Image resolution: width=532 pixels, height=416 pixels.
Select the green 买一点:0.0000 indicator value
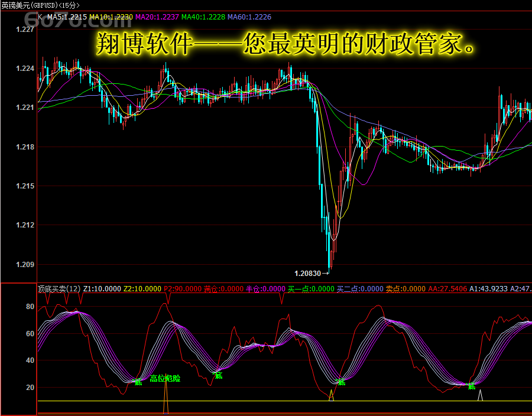pos(311,289)
